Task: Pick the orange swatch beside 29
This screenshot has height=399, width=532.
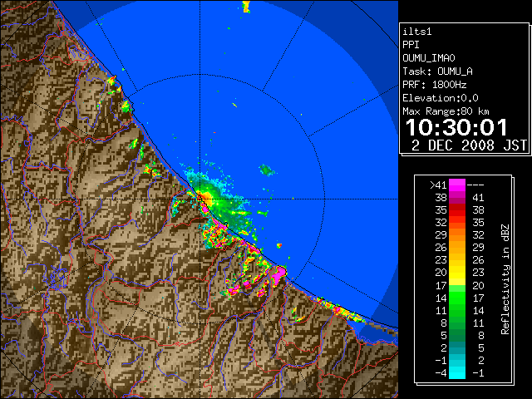Action: 457,235
